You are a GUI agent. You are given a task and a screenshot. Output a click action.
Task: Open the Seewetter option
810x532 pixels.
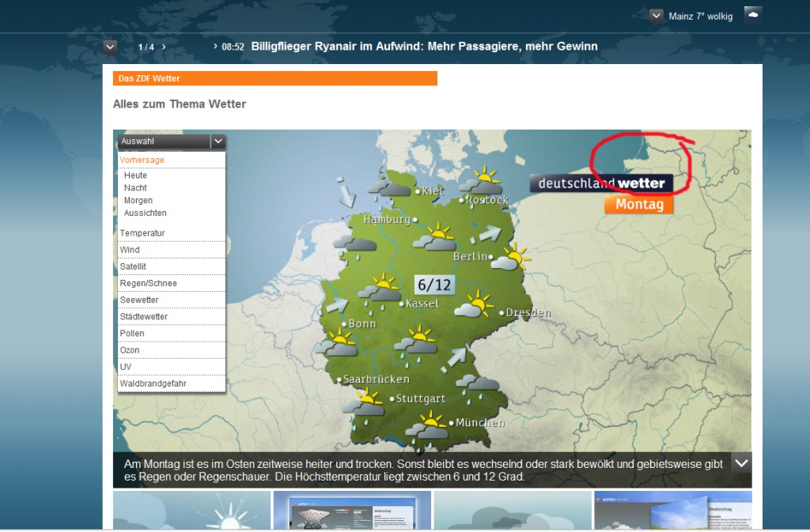tap(172, 300)
